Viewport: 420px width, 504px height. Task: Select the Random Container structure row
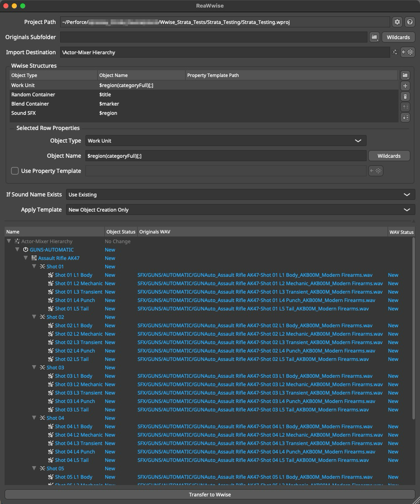204,95
